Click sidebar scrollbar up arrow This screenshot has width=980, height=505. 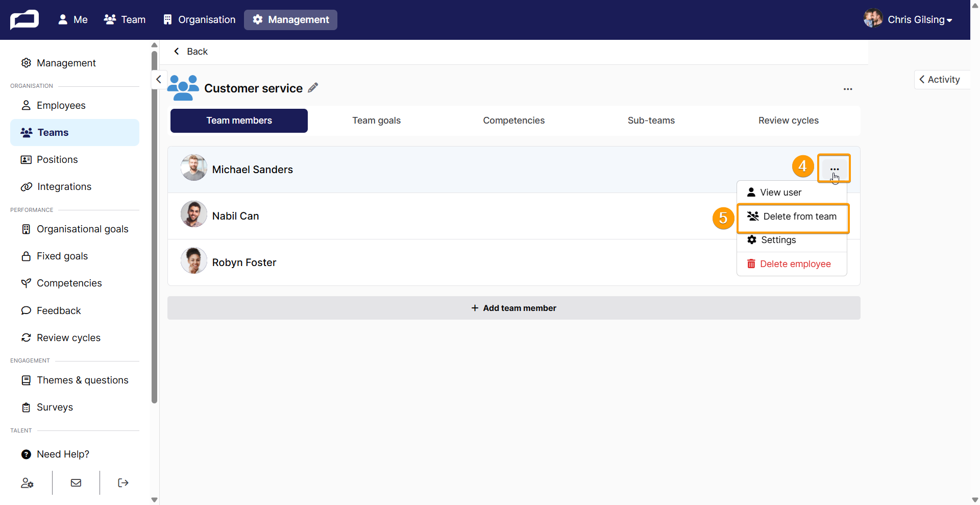pos(154,45)
